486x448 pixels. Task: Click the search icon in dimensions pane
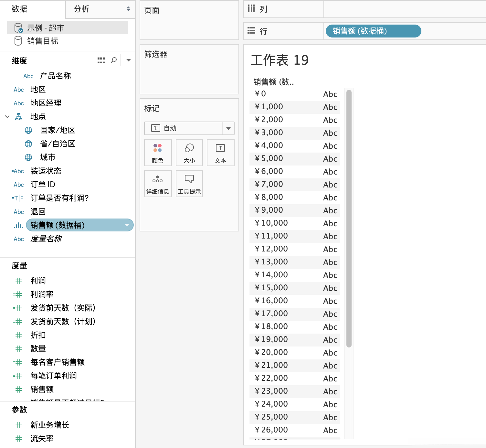point(114,60)
